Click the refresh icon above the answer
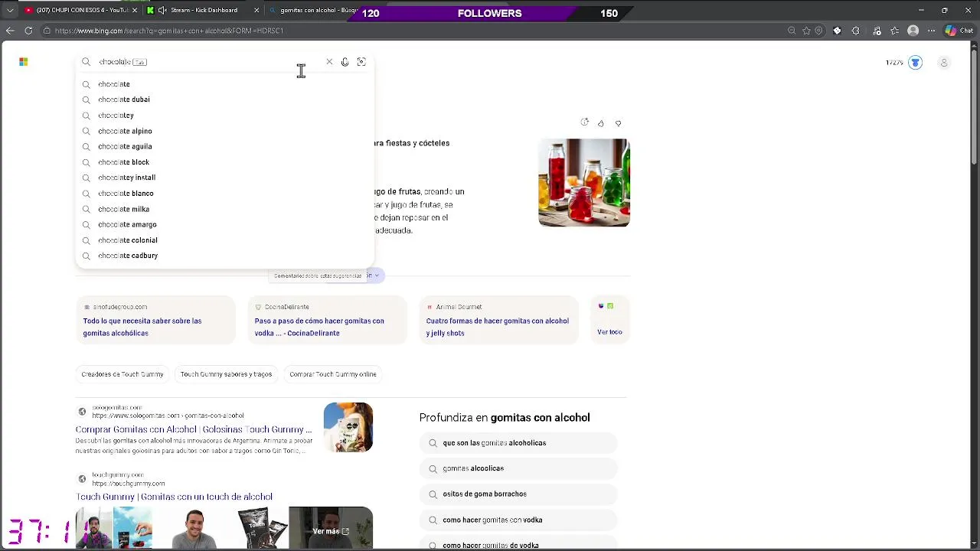The width and height of the screenshot is (980, 551). pyautogui.click(x=585, y=122)
